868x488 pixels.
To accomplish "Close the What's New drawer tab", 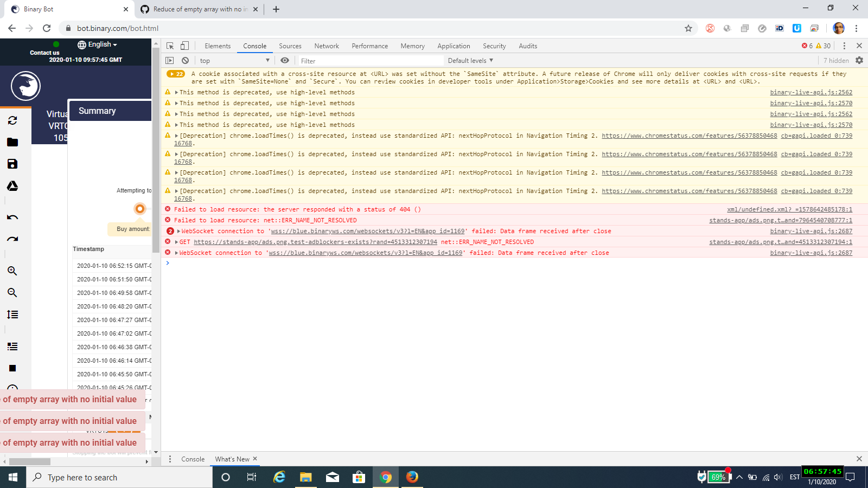I will (255, 459).
